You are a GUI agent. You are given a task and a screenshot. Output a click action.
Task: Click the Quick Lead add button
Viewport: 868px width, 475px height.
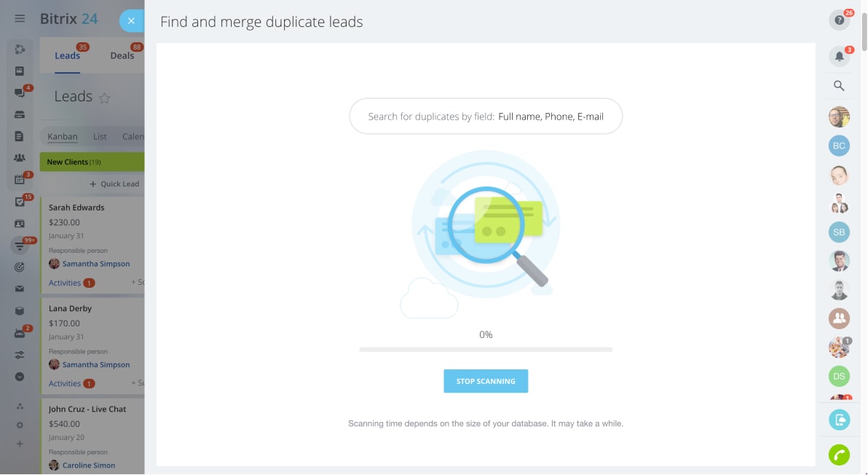[114, 184]
